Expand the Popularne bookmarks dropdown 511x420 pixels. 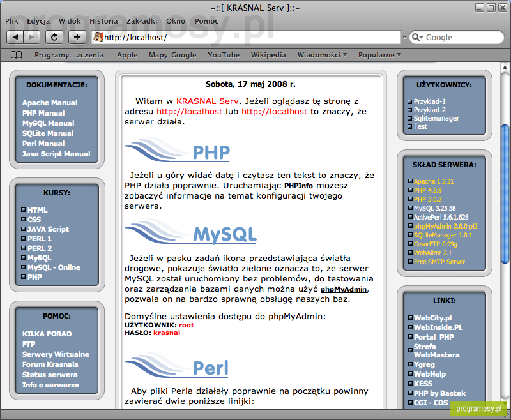coord(379,55)
